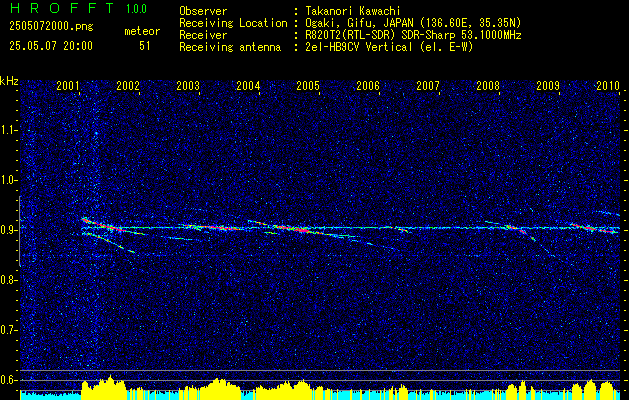Click the 0.6 kHz axis label

coord(9,380)
